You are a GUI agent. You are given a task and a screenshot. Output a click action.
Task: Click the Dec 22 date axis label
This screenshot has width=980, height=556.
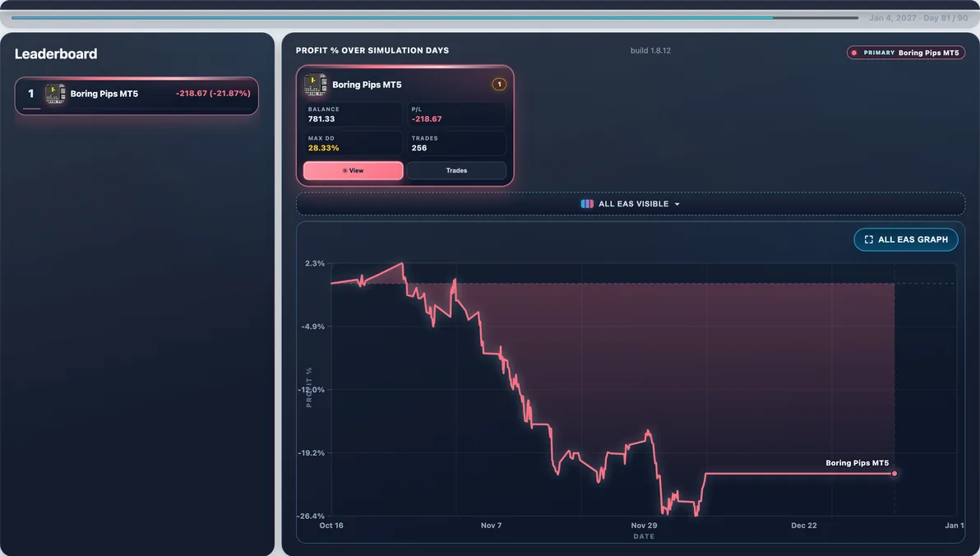(804, 526)
